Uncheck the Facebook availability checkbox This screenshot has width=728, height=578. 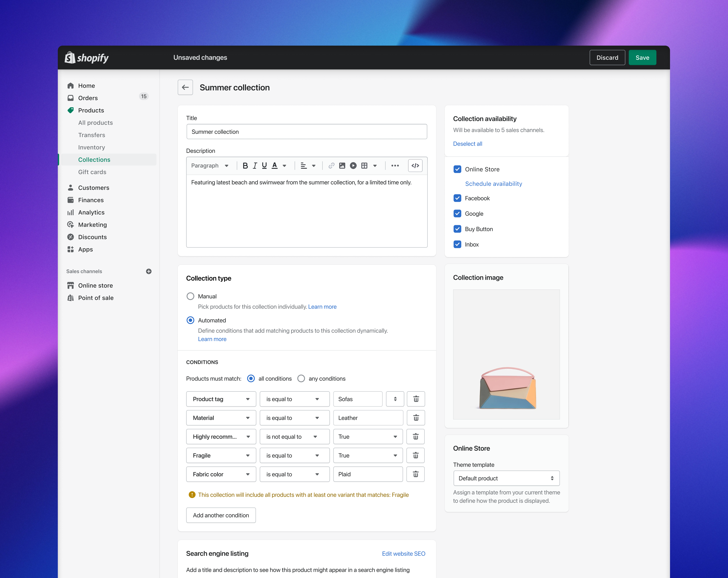(457, 198)
